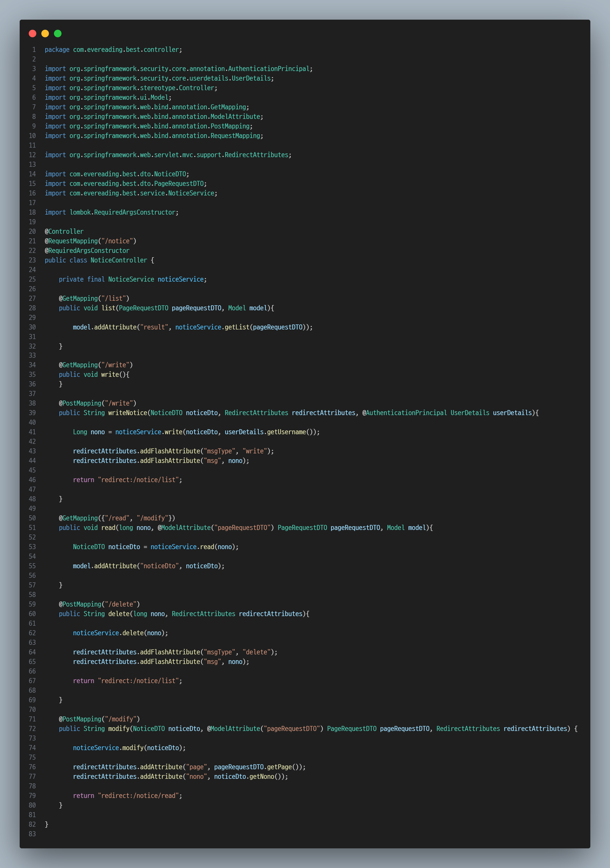Click '@PostMapping("/write")' annotation
610x868 pixels.
point(98,403)
